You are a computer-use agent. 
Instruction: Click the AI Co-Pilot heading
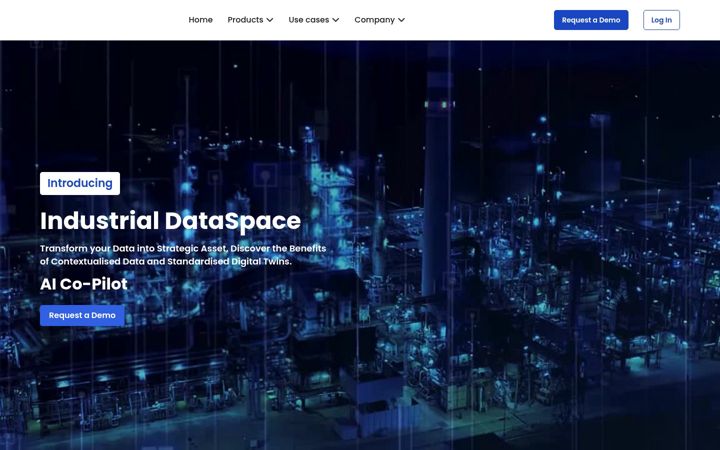(x=84, y=284)
